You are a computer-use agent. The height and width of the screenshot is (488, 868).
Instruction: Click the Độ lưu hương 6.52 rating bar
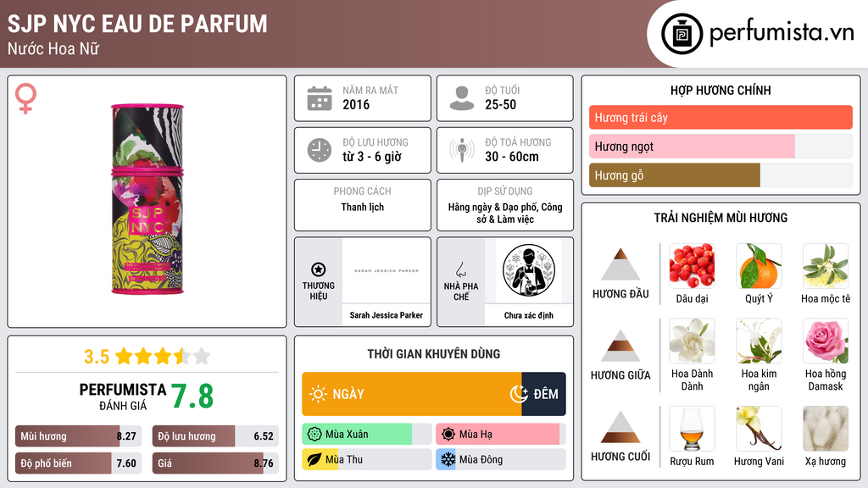215,436
